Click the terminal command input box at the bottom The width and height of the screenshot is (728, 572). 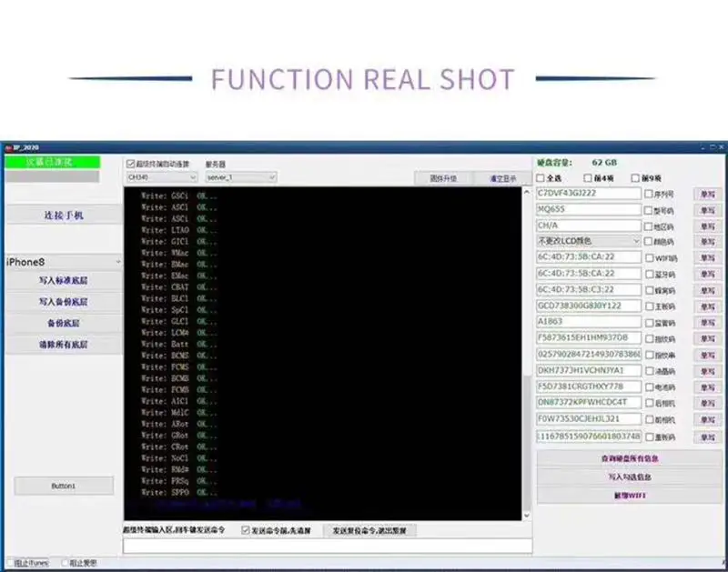(x=328, y=546)
